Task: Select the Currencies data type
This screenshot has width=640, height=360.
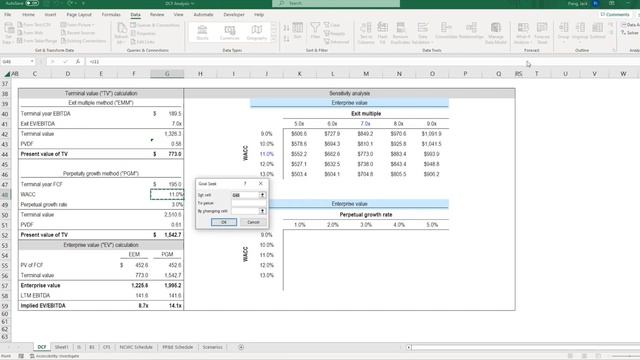Action: coord(229,32)
